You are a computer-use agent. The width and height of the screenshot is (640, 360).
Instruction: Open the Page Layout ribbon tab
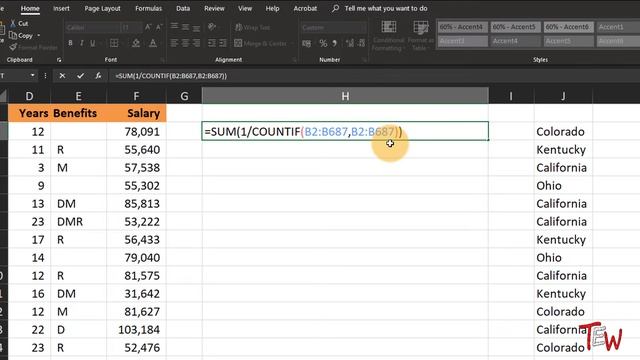(102, 8)
